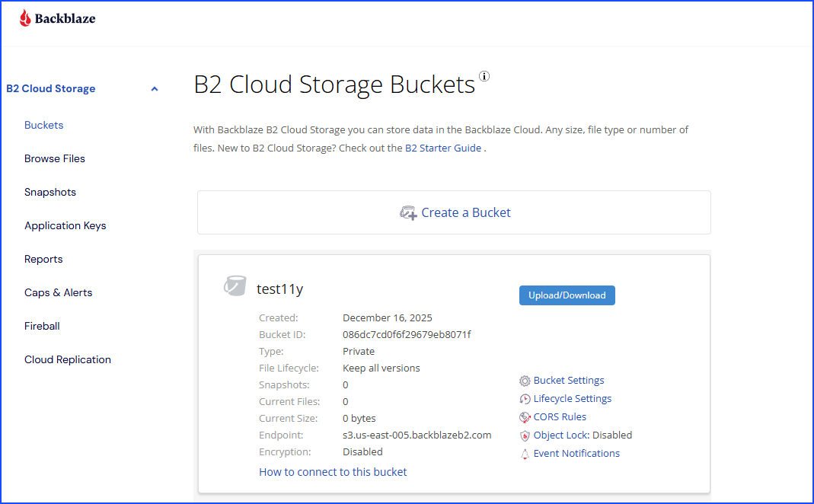Open the B2 Starter Guide link
Viewport: 814px width, 504px height.
[x=442, y=148]
